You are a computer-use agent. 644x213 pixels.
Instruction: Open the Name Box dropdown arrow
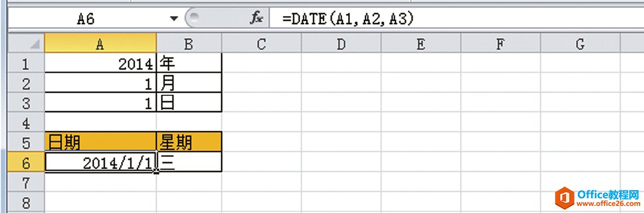(174, 19)
